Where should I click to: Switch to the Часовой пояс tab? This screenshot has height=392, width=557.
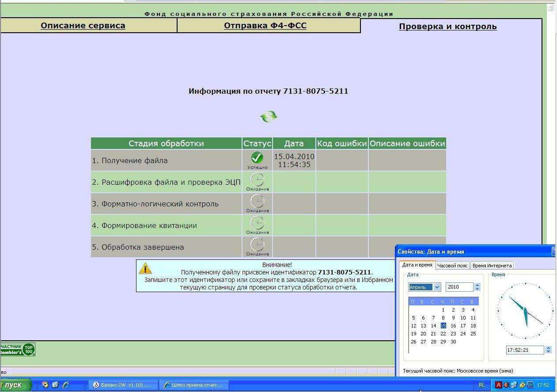coord(453,266)
